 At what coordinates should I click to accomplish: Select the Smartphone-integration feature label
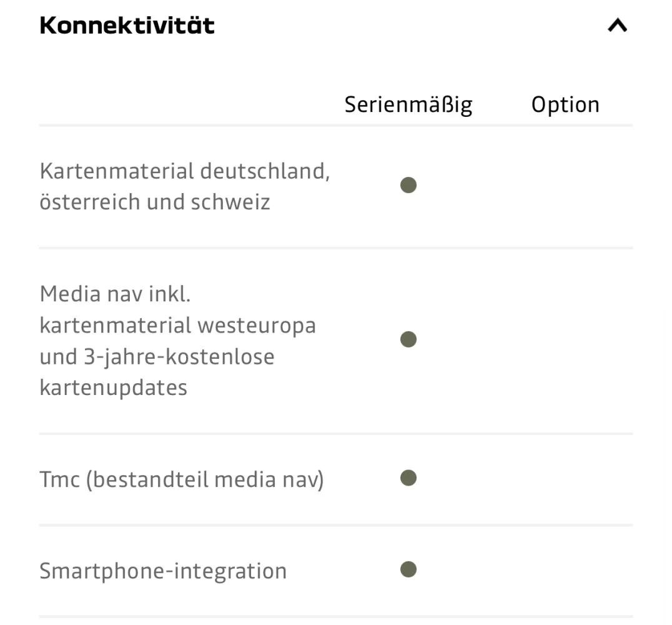click(x=162, y=571)
